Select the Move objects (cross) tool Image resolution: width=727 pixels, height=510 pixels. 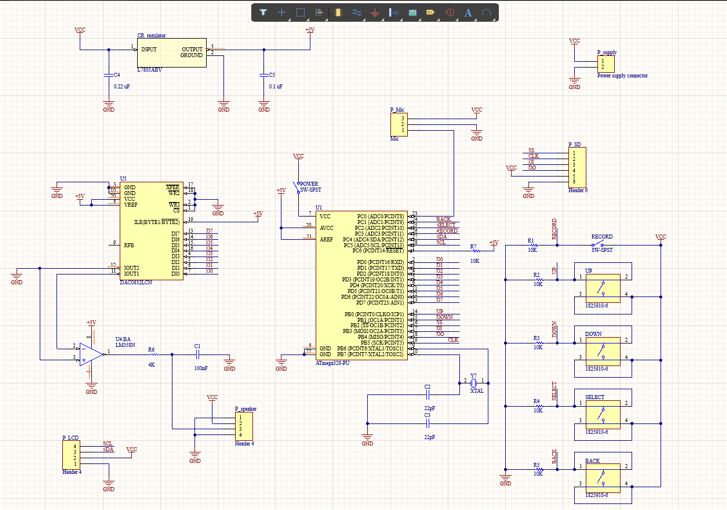[281, 13]
